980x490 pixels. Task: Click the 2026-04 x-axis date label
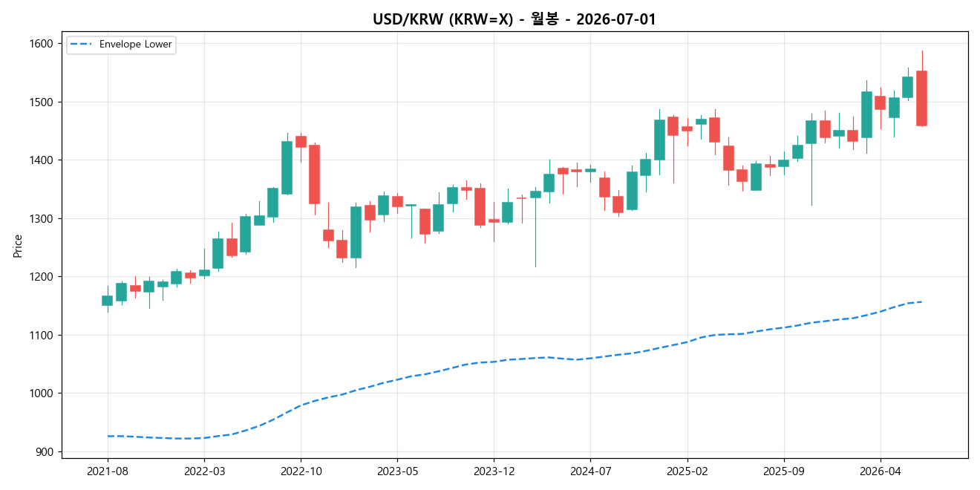coord(881,471)
